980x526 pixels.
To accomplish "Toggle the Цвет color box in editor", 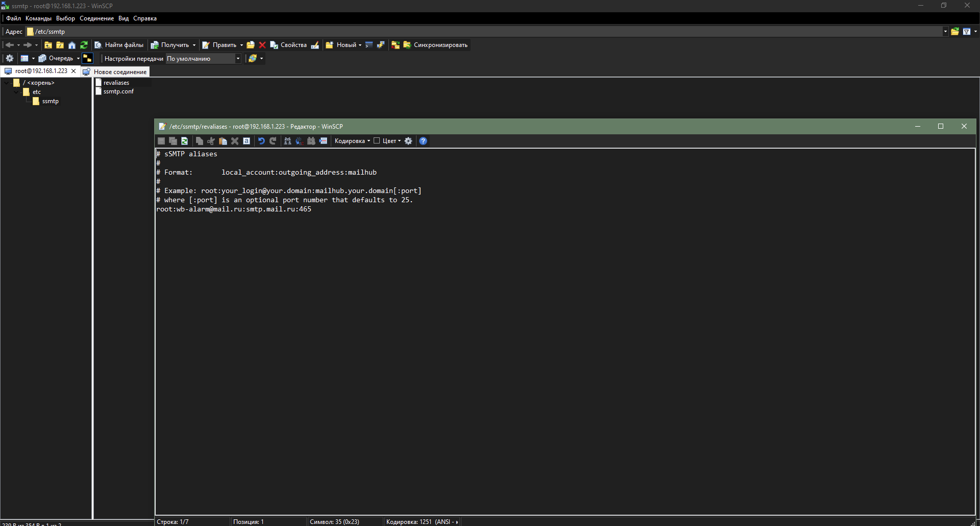I will [377, 141].
